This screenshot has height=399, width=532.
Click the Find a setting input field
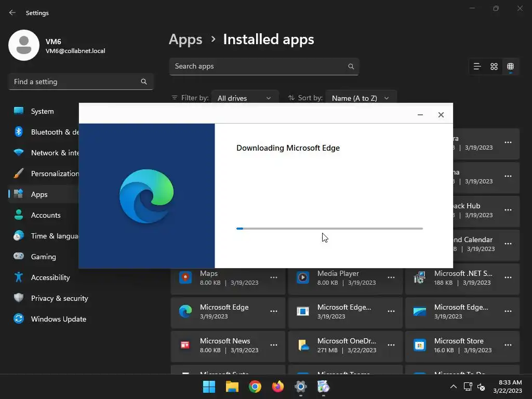pyautogui.click(x=81, y=82)
